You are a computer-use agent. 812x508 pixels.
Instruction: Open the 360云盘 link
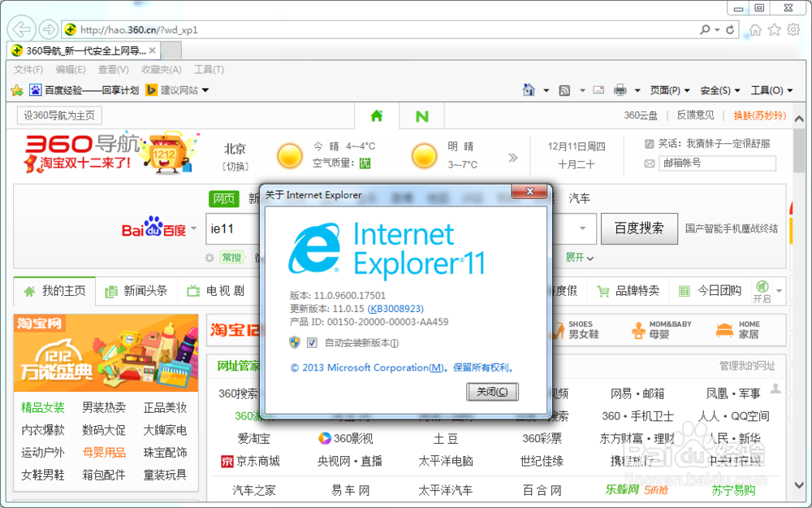[x=641, y=115]
